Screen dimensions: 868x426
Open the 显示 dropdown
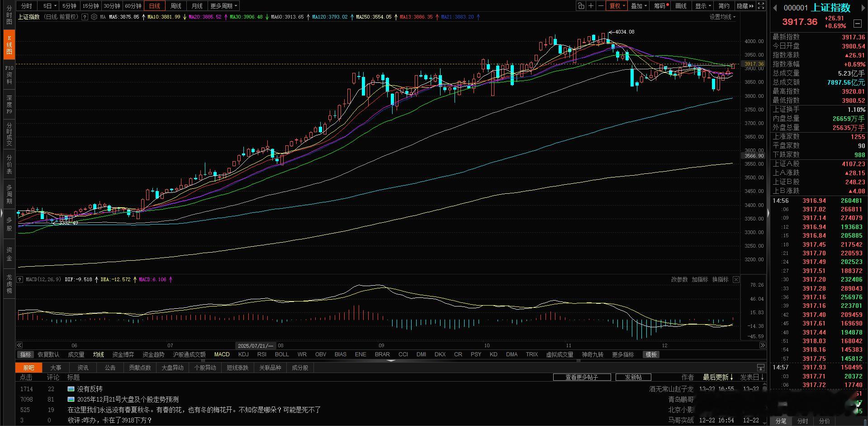(x=703, y=6)
